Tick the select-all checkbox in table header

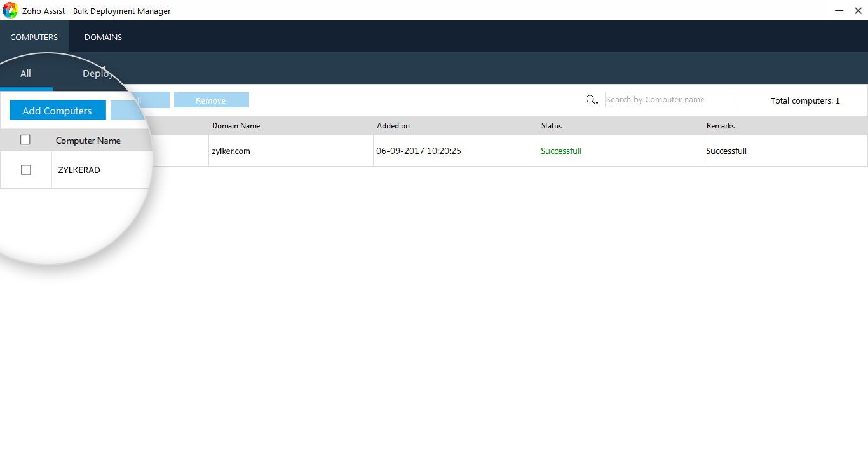point(25,140)
